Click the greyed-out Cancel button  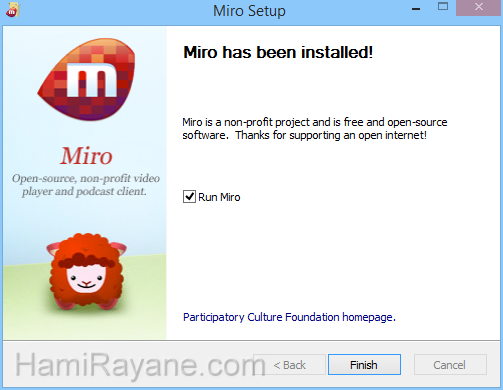click(x=450, y=365)
